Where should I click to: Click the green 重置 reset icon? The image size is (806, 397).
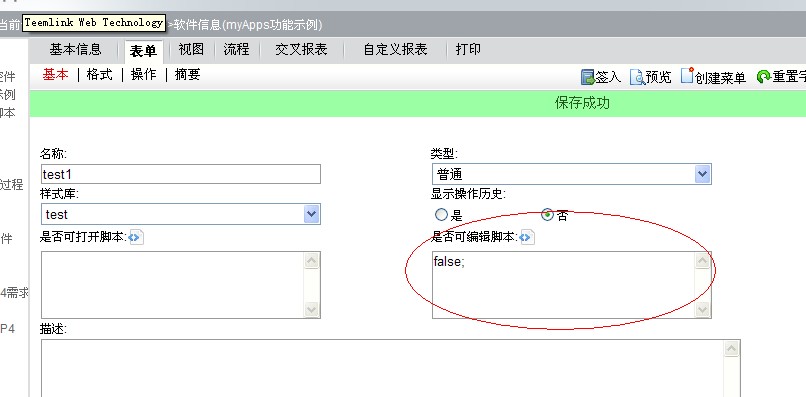pos(763,77)
